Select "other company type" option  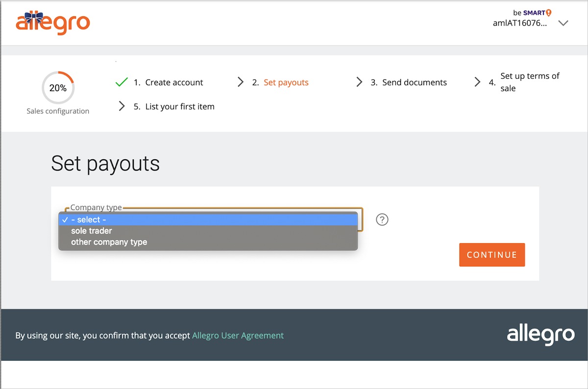109,242
